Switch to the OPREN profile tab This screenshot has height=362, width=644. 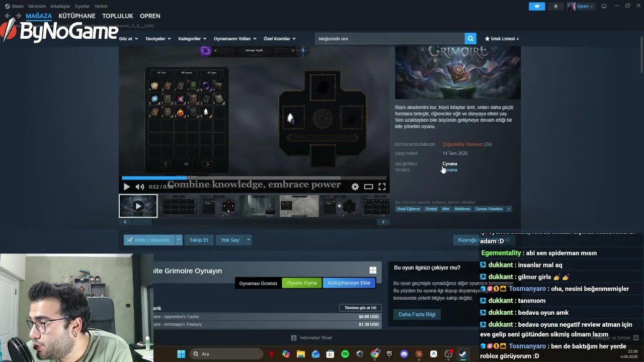click(x=150, y=16)
